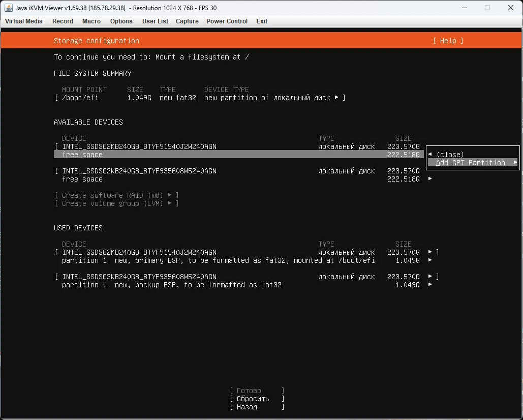Choose (close) in the popup menu
Viewport: 523px width, 420px height.
(450, 154)
